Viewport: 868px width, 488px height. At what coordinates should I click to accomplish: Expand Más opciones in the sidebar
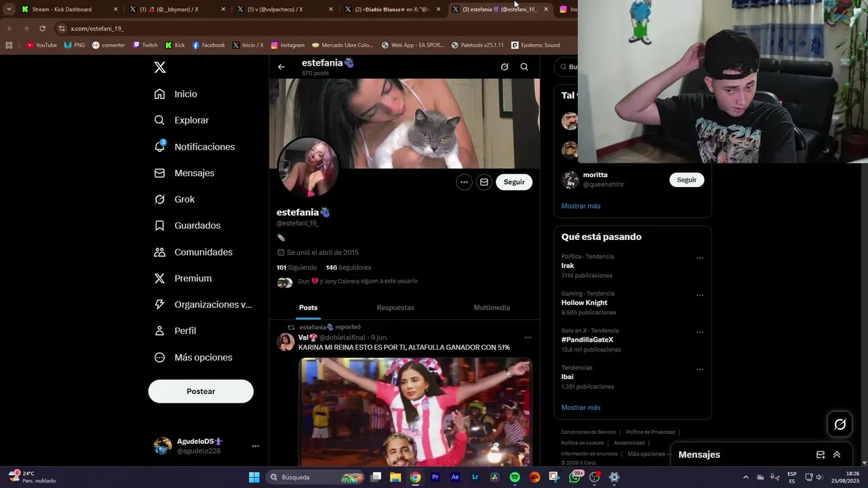point(193,357)
